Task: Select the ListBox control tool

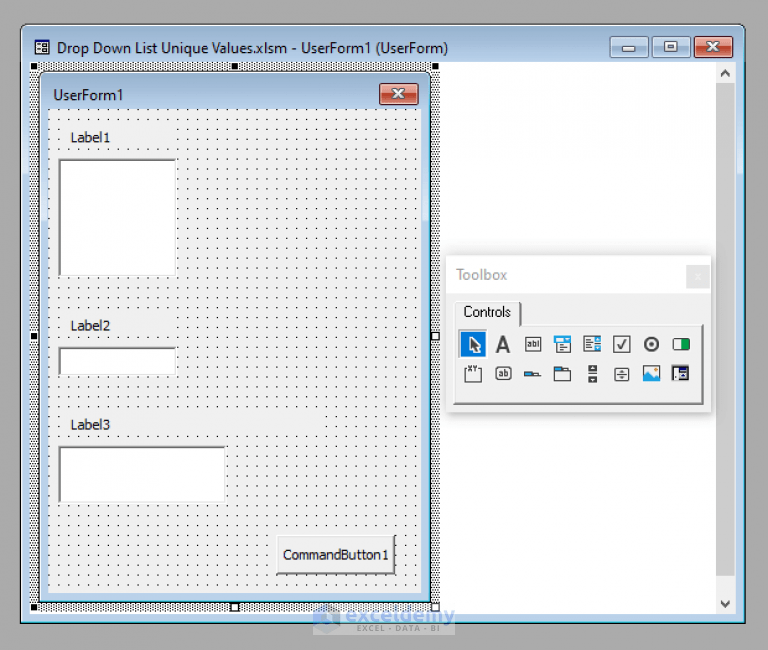Action: (592, 344)
